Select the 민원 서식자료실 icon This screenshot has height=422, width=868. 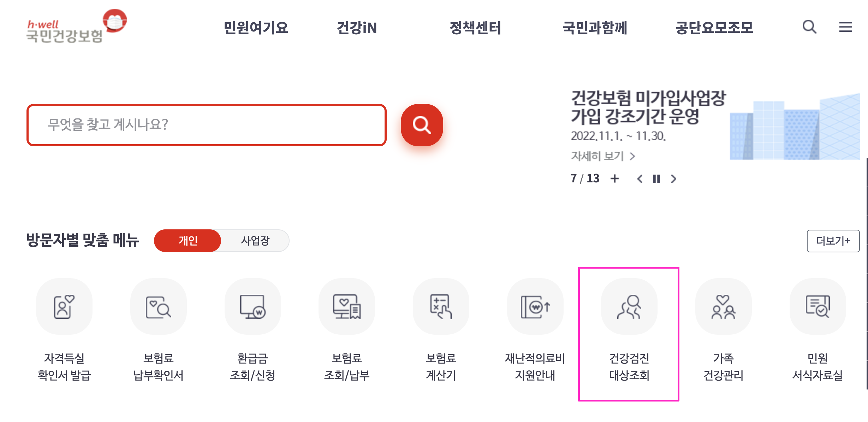817,307
